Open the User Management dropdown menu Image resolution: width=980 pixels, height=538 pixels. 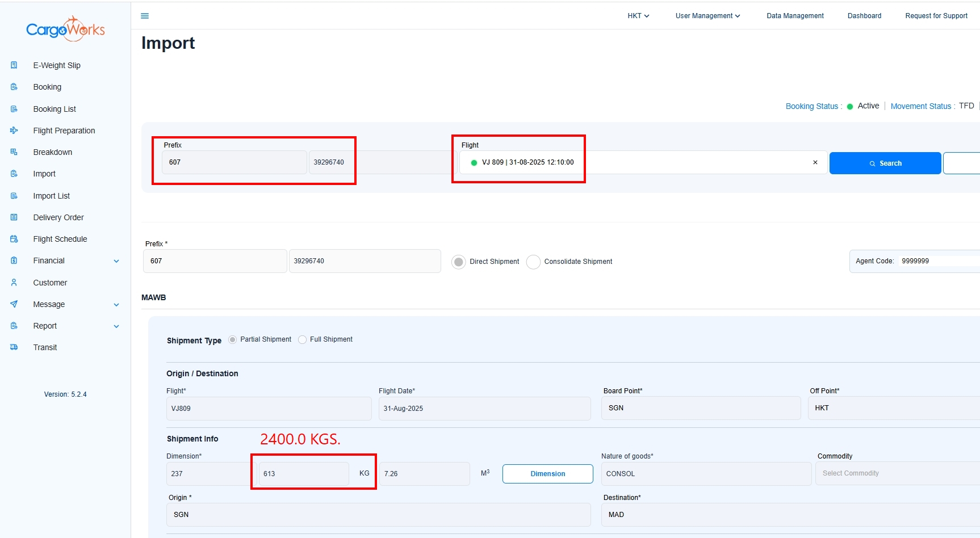707,16
